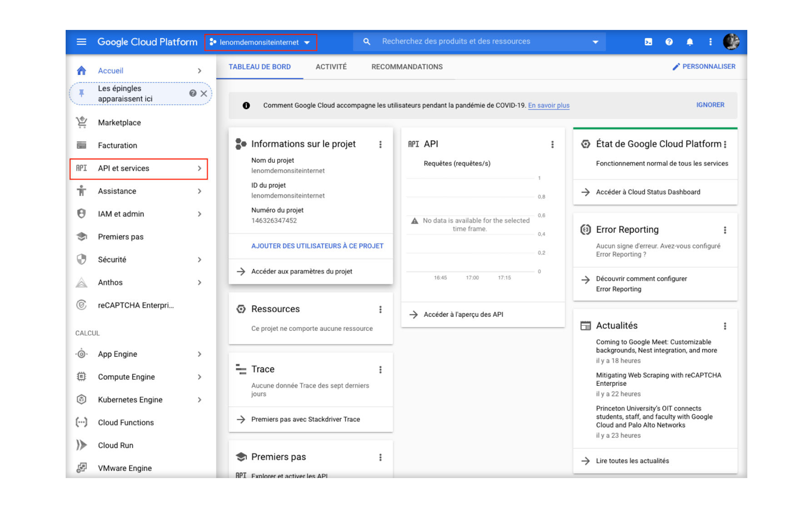812x508 pixels.
Task: Dismiss the pinned items hint
Action: click(204, 94)
